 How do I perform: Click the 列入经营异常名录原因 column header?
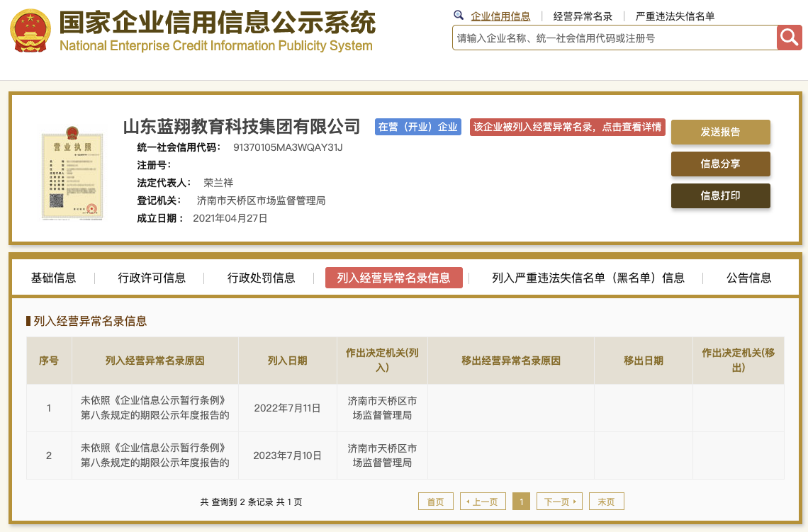[x=155, y=361]
